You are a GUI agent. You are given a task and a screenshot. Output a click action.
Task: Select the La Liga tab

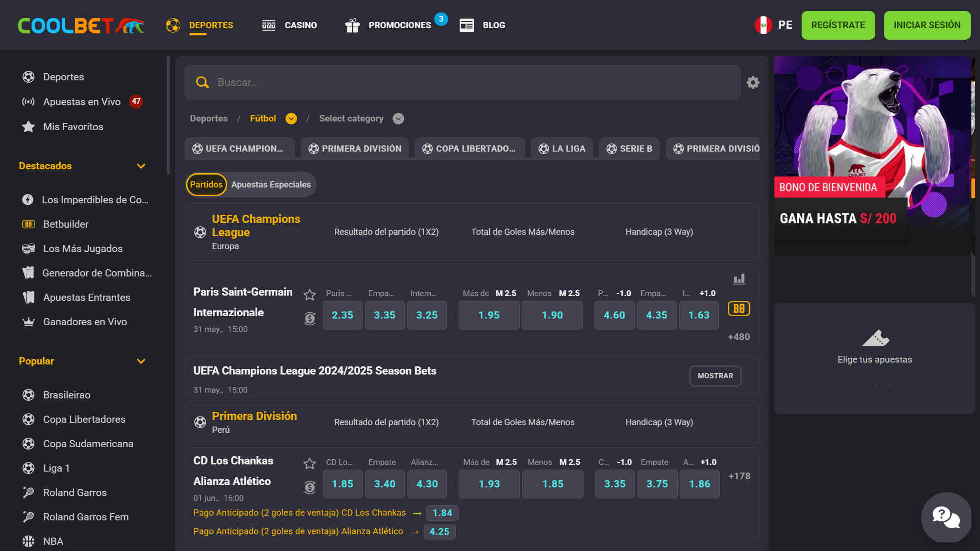click(x=562, y=148)
